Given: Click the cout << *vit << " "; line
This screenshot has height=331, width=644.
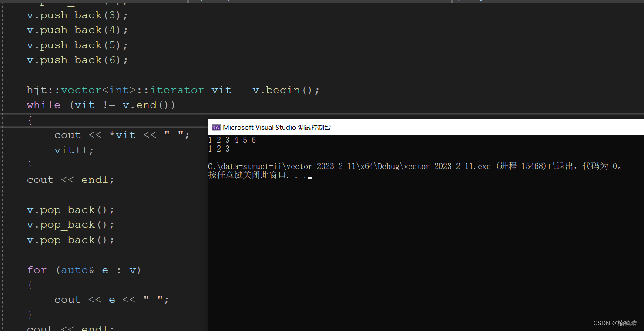Looking at the screenshot, I should [x=122, y=135].
